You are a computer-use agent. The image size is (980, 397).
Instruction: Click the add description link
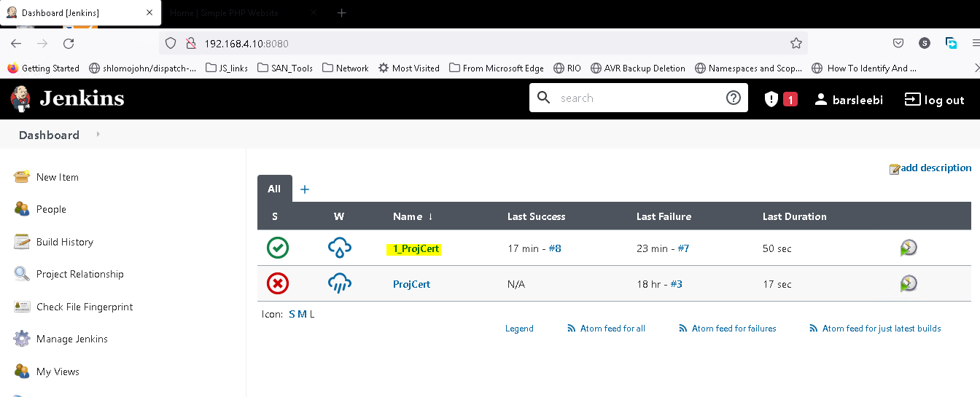[936, 168]
